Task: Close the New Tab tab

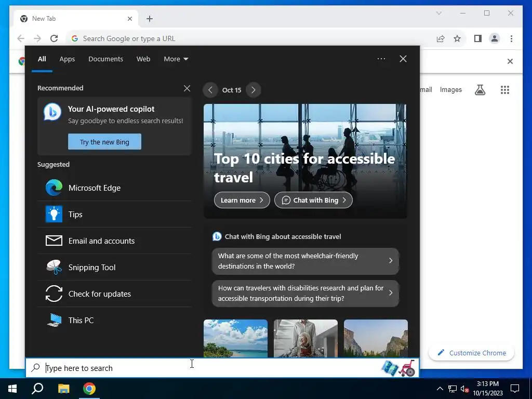Action: (129, 19)
